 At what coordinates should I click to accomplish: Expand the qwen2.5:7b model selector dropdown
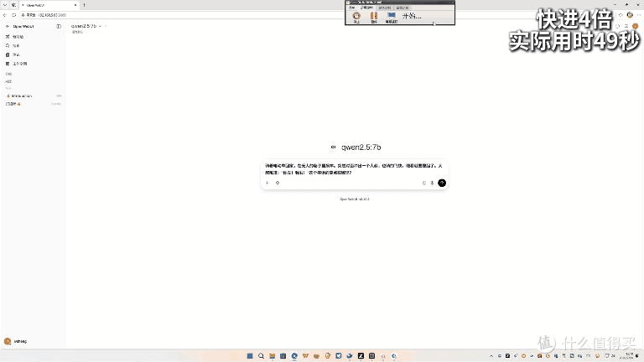coord(86,26)
